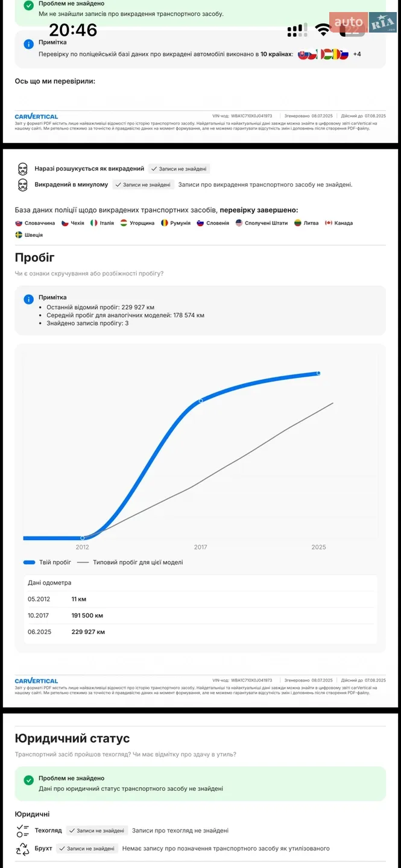The height and width of the screenshot is (868, 401).
Task: Click Записи не знайдені badge for Наразі розшукується
Action: pos(179,169)
